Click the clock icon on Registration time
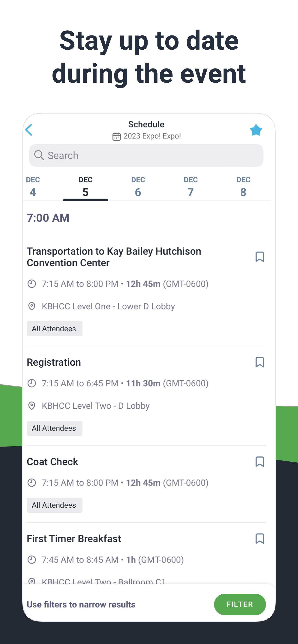The width and height of the screenshot is (298, 644). 32,383
